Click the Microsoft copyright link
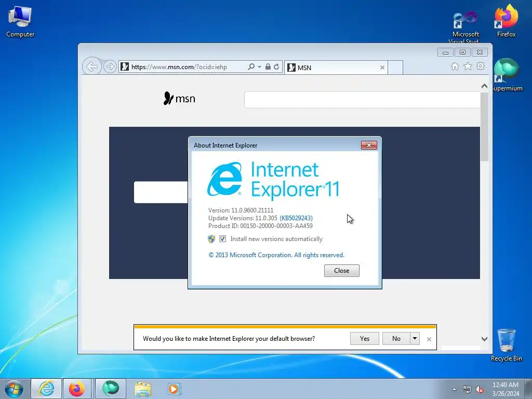The width and height of the screenshot is (532, 399). tap(276, 255)
